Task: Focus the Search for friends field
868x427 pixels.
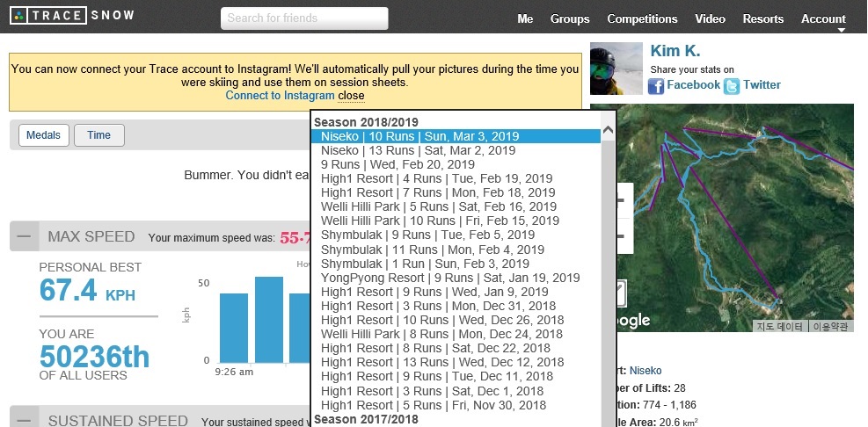Action: (x=304, y=18)
